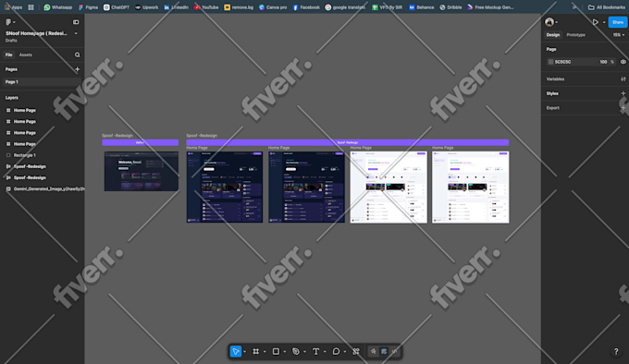Switch to the Prototype tab
This screenshot has width=629, height=364.
[575, 35]
